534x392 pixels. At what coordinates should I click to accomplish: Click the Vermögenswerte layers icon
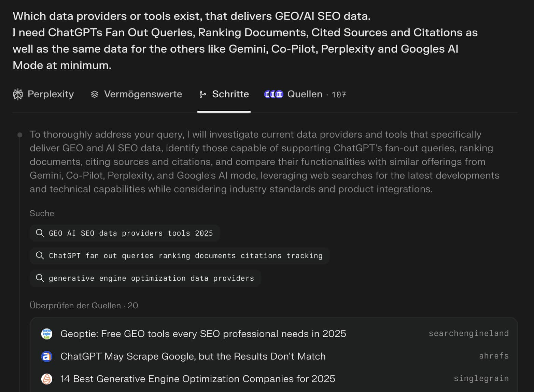click(x=95, y=94)
